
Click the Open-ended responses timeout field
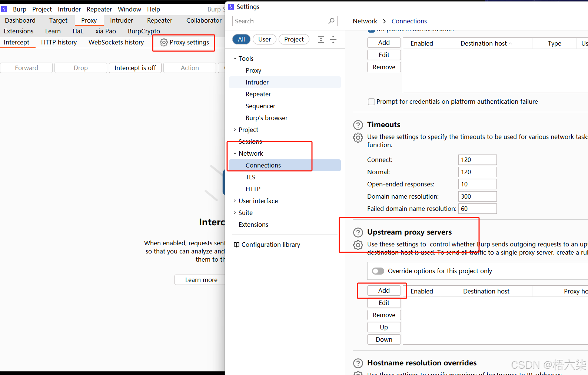[x=477, y=184]
